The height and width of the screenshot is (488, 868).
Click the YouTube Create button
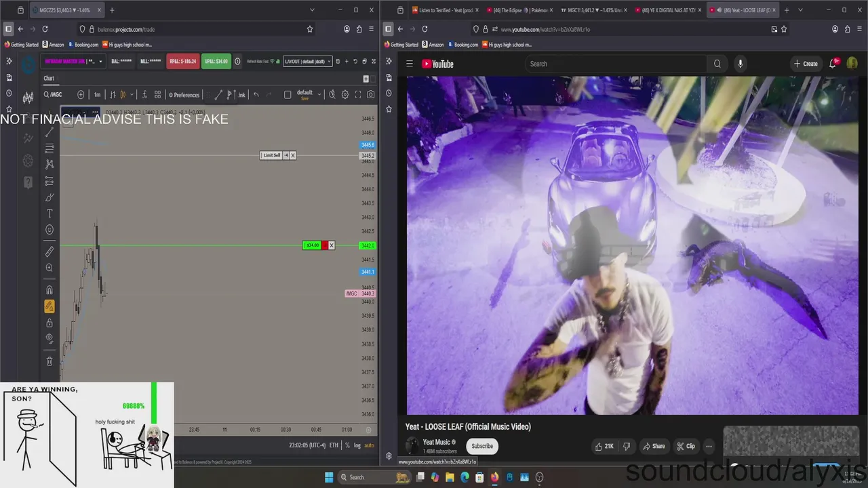tap(806, 64)
